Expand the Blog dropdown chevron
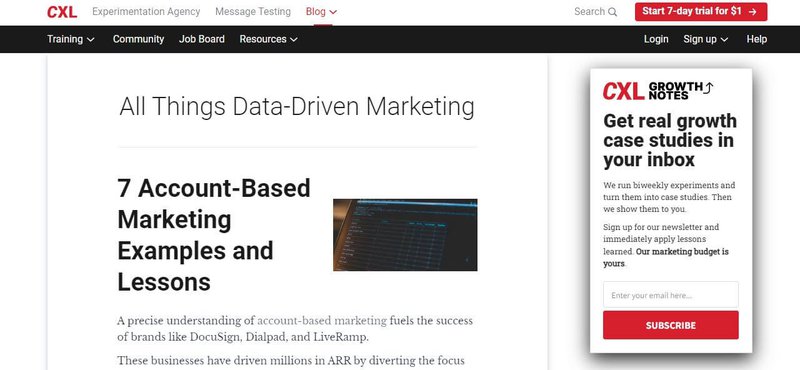This screenshot has height=370, width=800. pyautogui.click(x=333, y=12)
